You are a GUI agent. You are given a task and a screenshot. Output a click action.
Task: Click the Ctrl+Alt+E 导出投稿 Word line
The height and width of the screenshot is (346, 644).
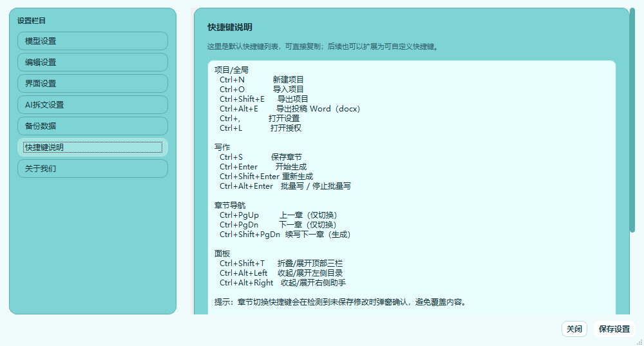click(290, 109)
